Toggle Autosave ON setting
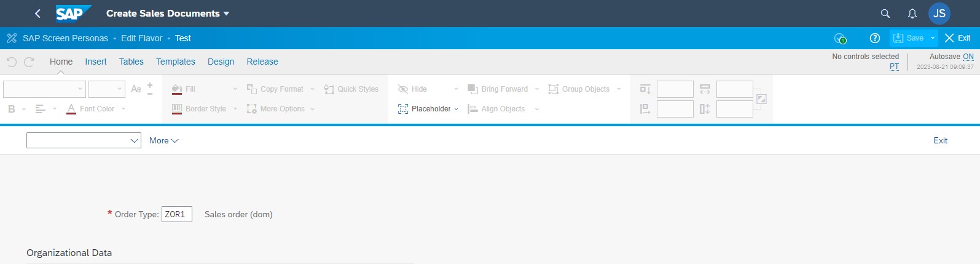Image resolution: width=980 pixels, height=264 pixels. click(x=968, y=57)
